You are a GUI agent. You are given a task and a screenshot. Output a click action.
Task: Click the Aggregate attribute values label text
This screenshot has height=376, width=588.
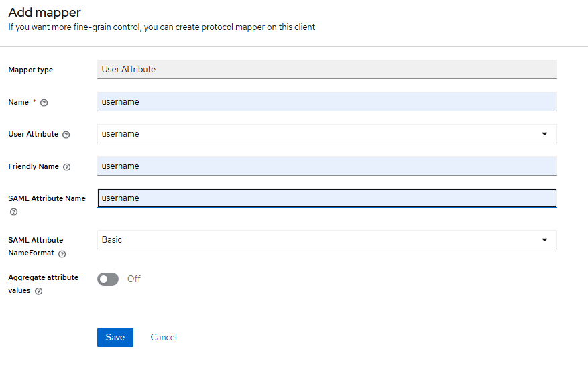click(x=43, y=277)
